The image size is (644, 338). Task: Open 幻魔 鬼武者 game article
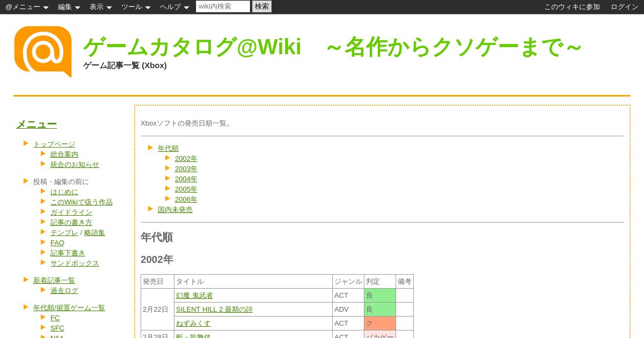click(194, 295)
